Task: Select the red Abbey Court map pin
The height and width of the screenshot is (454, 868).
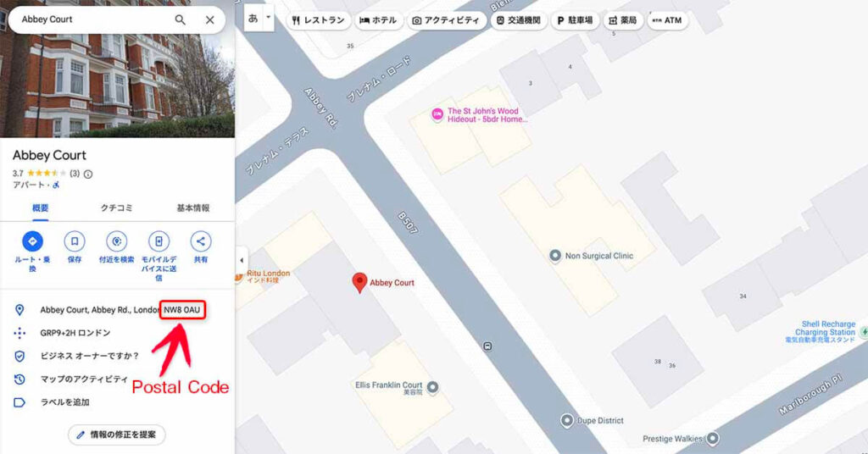Action: [x=359, y=283]
